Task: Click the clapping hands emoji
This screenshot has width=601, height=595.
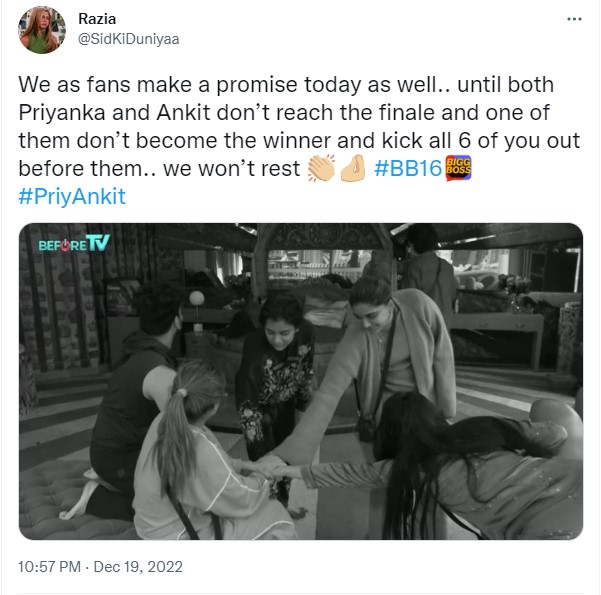Action: pos(321,169)
